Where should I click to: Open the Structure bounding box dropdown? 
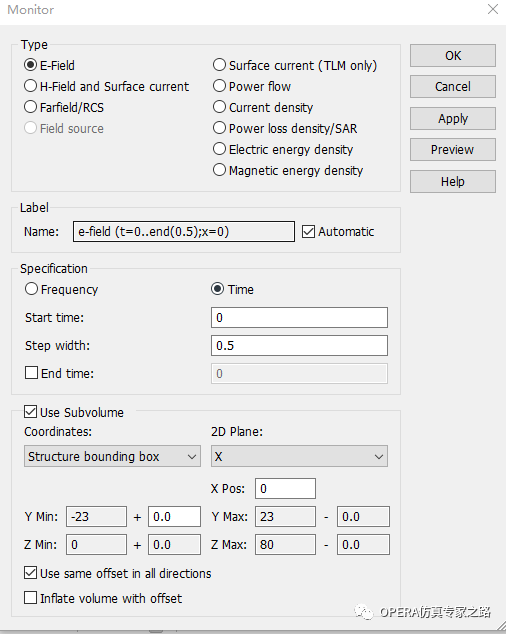[x=112, y=456]
